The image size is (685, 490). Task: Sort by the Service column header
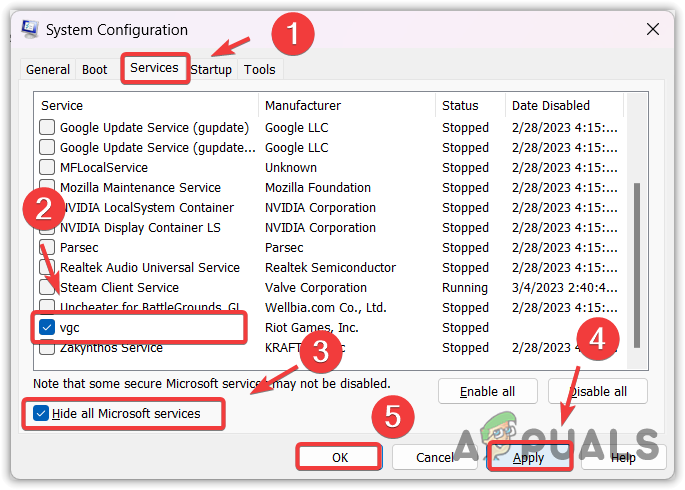[146, 105]
